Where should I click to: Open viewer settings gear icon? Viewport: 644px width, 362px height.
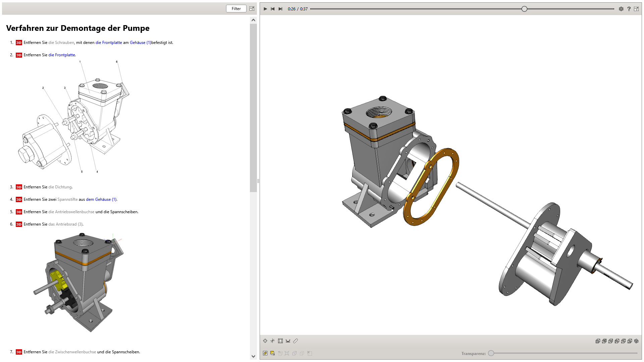621,9
